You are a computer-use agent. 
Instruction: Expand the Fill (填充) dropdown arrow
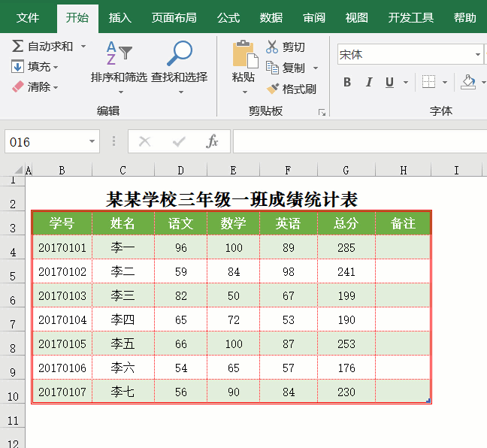click(56, 67)
